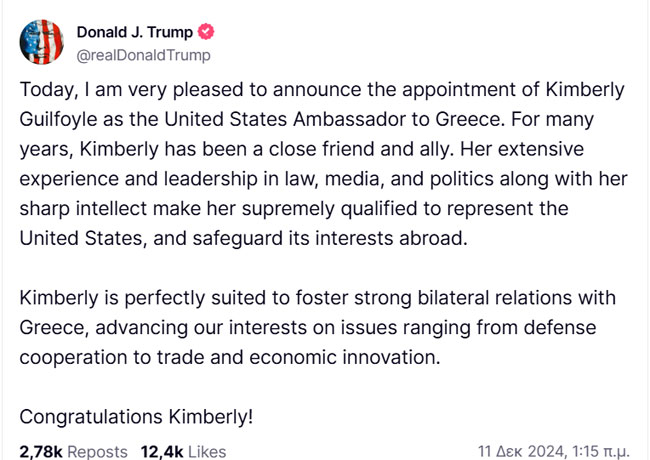View the 2,78k Reposts count

(x=73, y=451)
